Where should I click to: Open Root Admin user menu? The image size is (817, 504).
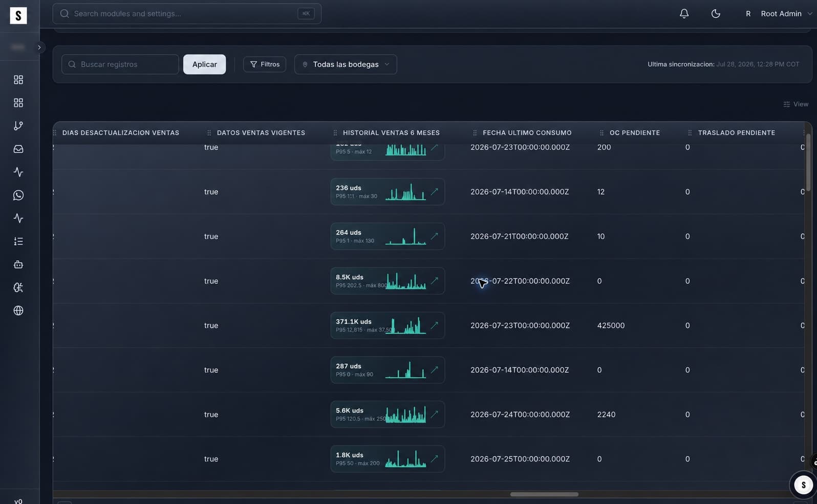coord(778,14)
